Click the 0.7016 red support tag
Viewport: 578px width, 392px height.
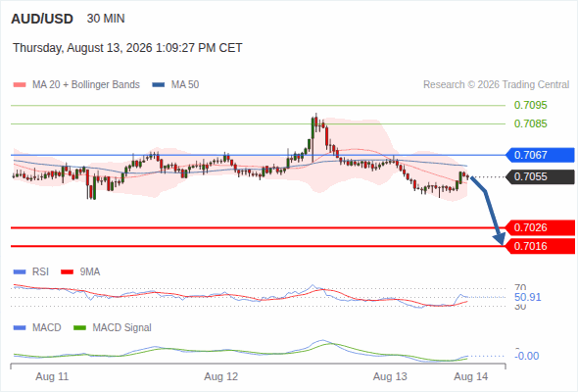pos(539,246)
